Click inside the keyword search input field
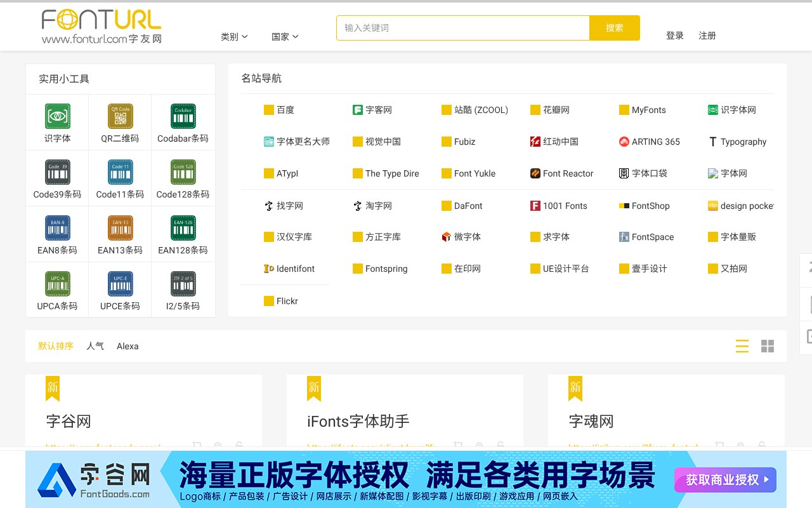 point(462,28)
